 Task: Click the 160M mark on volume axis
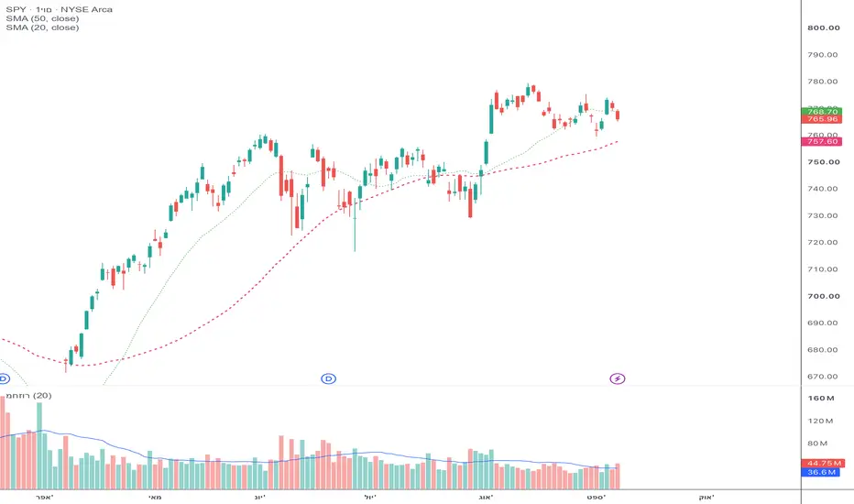pos(821,398)
